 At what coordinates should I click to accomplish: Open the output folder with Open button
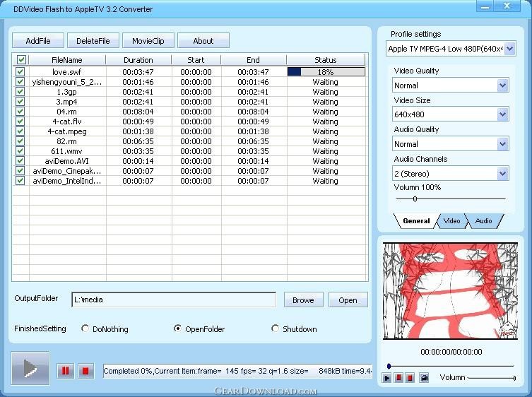point(348,300)
